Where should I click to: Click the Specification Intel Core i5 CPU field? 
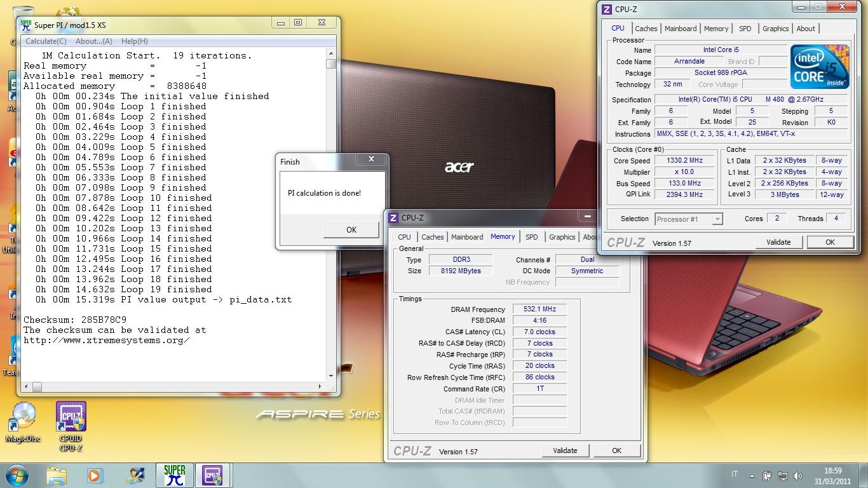coord(751,100)
